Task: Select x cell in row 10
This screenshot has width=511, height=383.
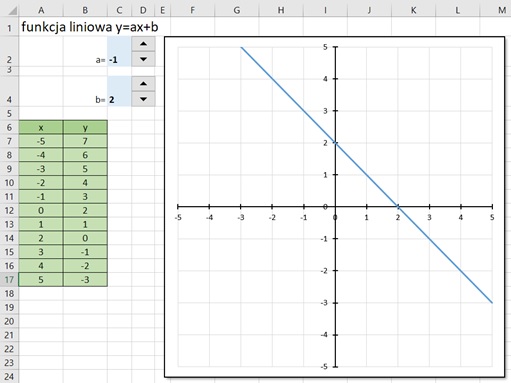Action: [41, 183]
